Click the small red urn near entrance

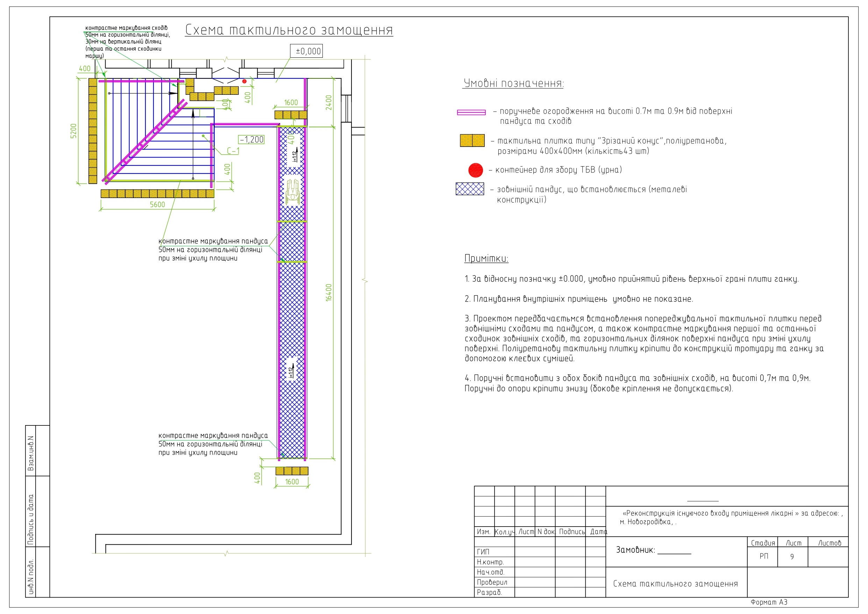(244, 81)
